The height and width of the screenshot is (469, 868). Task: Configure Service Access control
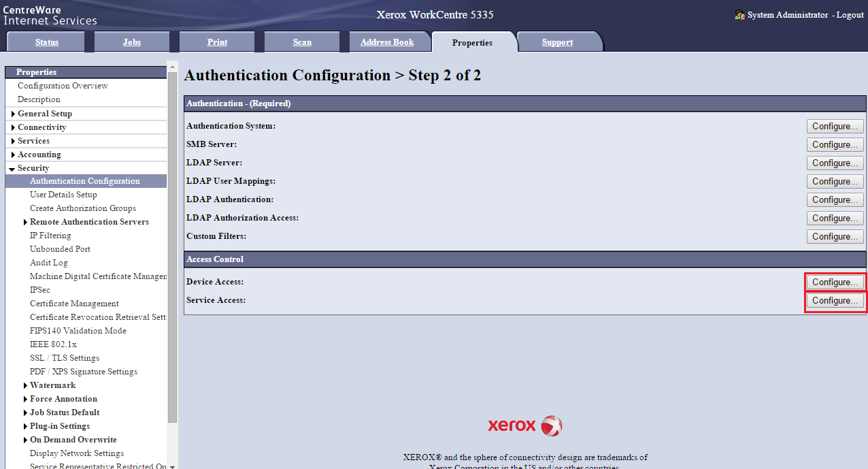(835, 300)
